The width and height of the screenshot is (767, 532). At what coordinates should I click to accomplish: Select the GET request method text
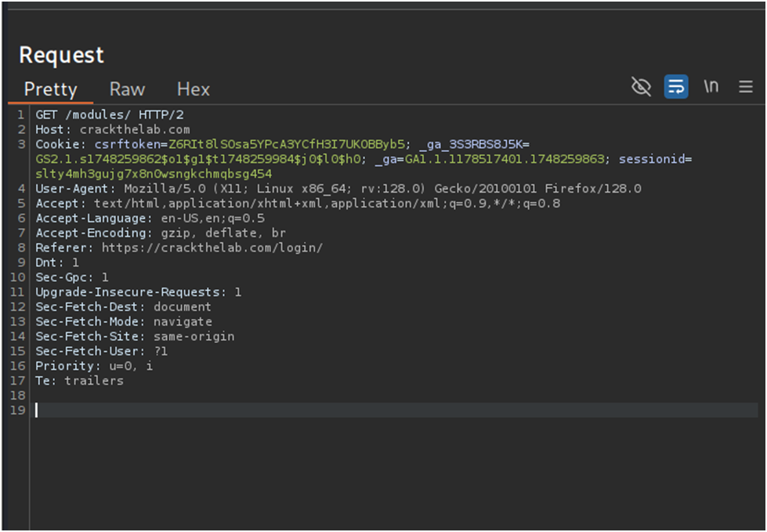46,114
